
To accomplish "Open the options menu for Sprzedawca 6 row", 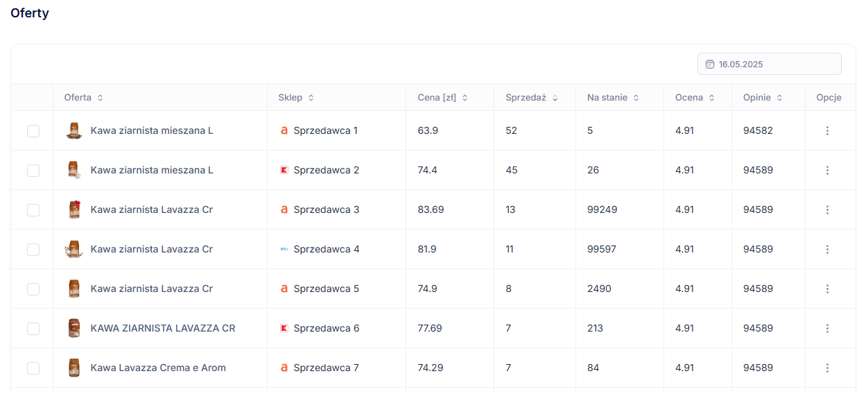I will click(827, 328).
